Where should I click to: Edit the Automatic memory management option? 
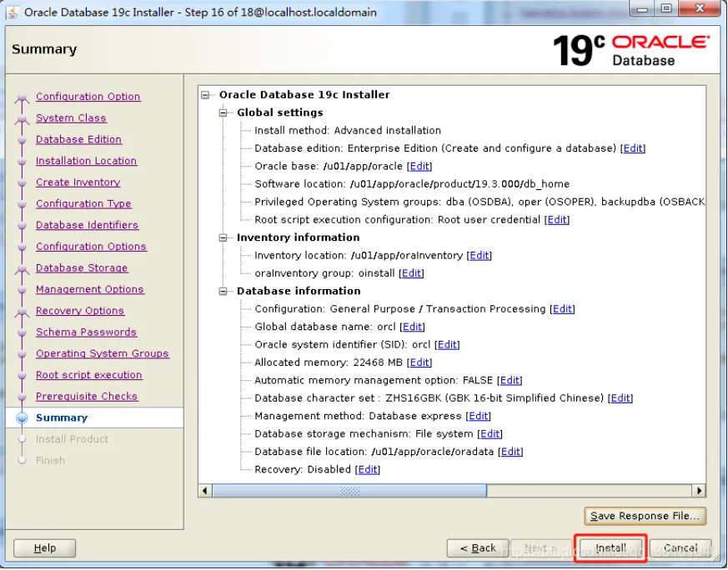(510, 380)
